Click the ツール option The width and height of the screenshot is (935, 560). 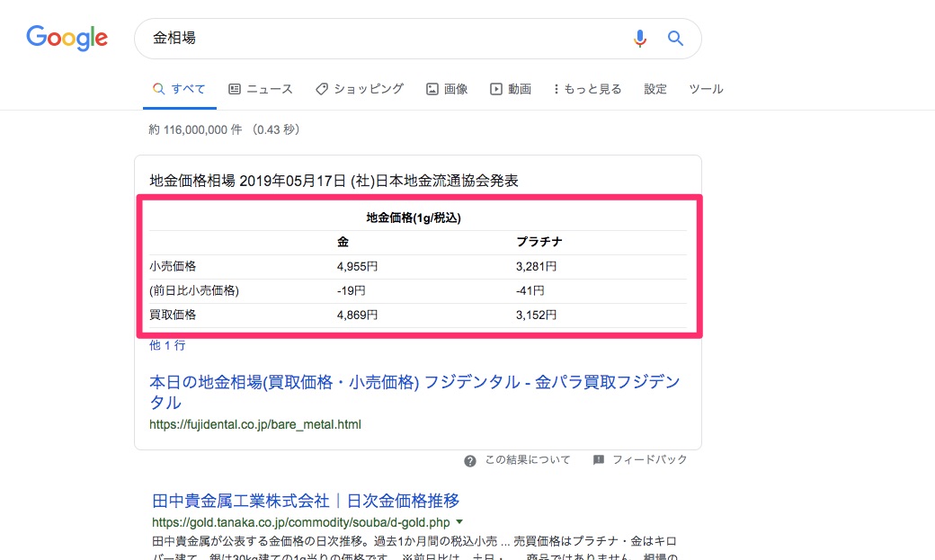coord(706,88)
